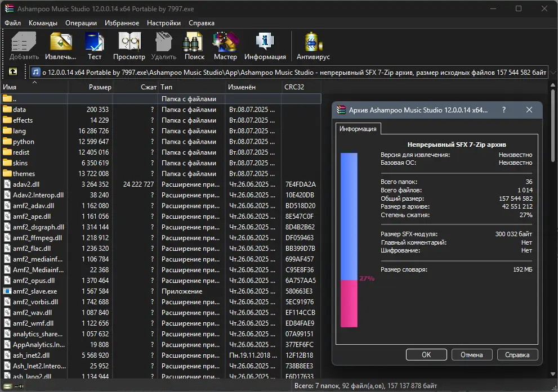
Task: Select the Извлечь (Extract) icon
Action: (x=60, y=45)
